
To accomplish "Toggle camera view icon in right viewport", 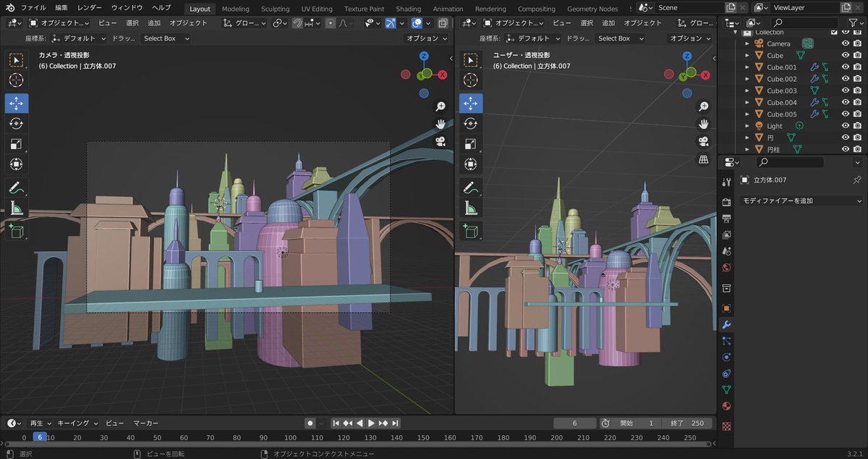I will tap(702, 141).
